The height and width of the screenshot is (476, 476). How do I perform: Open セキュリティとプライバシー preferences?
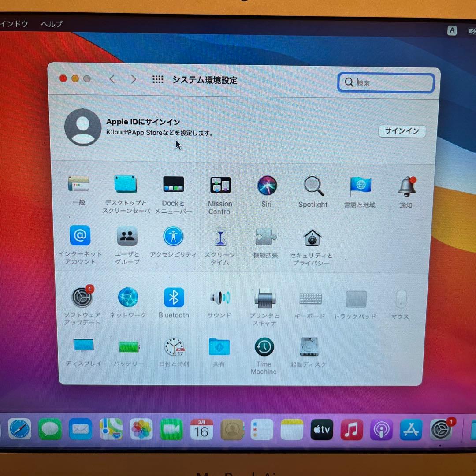(x=312, y=237)
